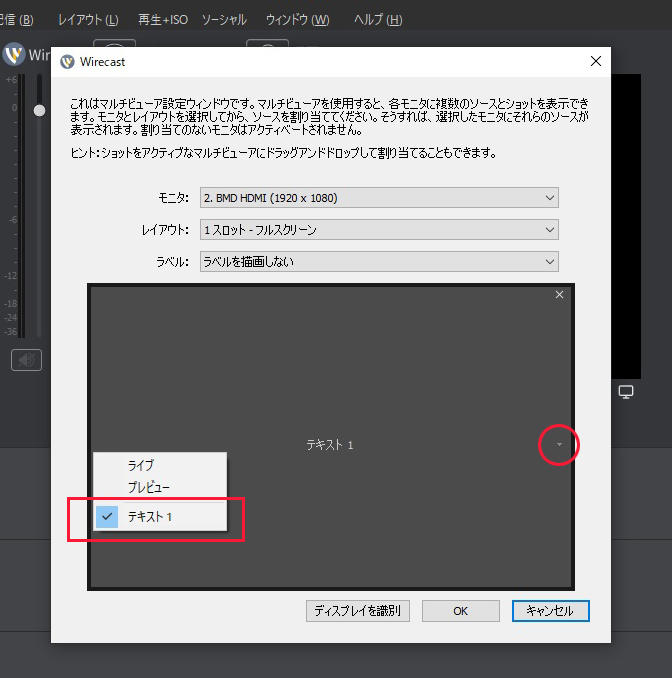Open the ラベル label dropdown

(x=379, y=262)
